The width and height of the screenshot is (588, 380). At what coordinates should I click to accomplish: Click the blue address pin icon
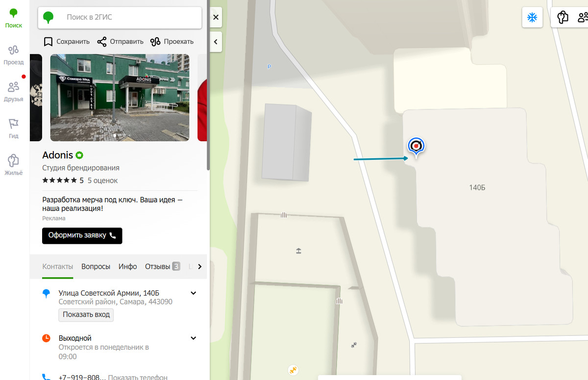click(46, 293)
